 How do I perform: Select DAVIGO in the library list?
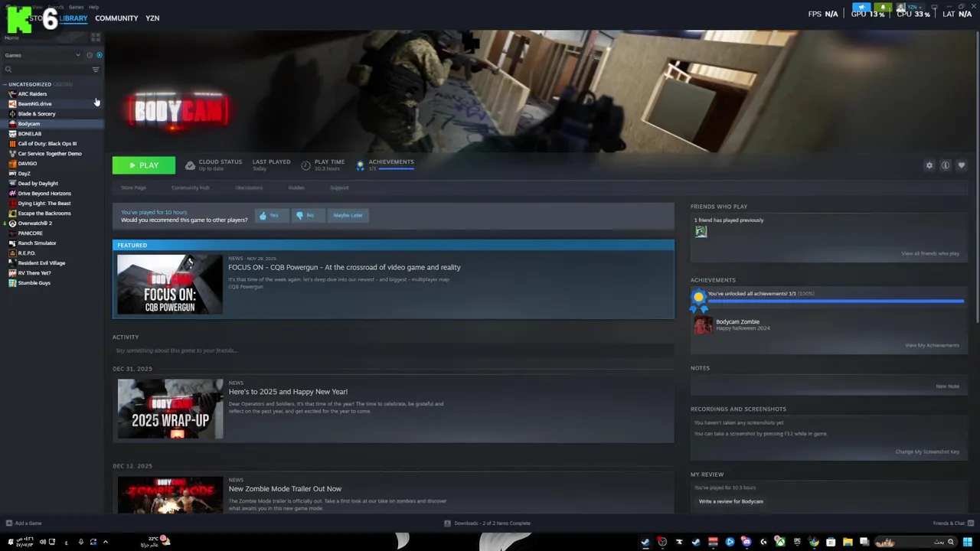coord(27,164)
